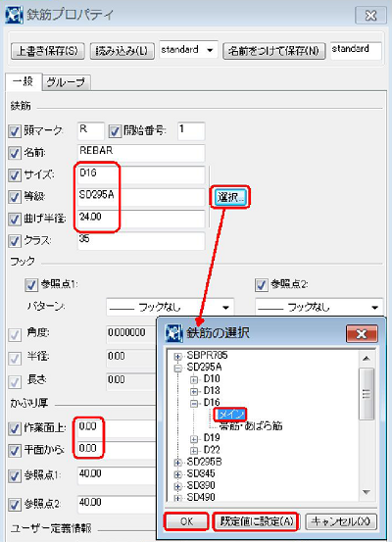
Task: Click the app icon in 鉄筋の選択 dialog title
Action: tap(173, 333)
